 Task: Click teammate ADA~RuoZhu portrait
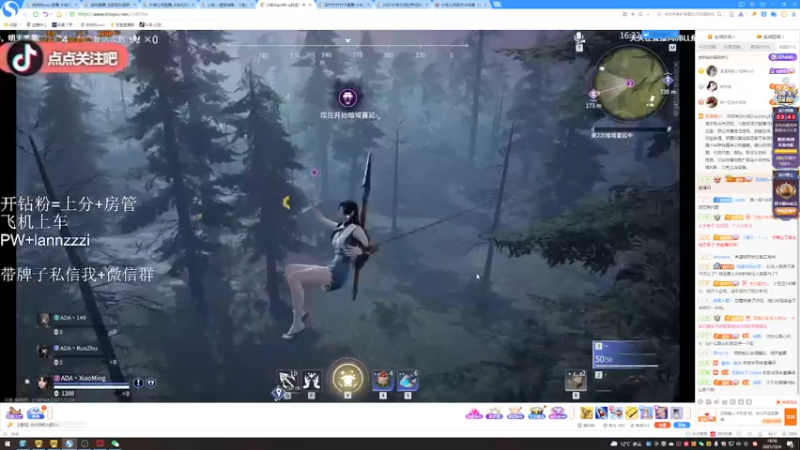coord(44,351)
